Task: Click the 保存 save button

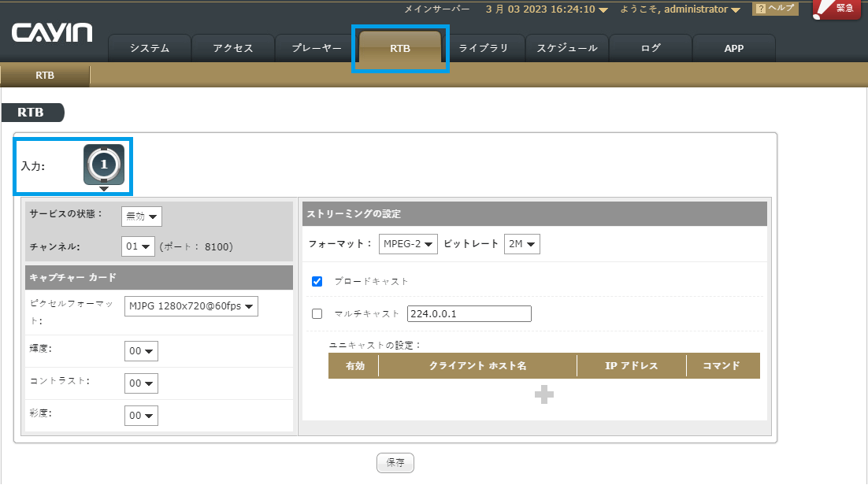Action: pos(395,463)
